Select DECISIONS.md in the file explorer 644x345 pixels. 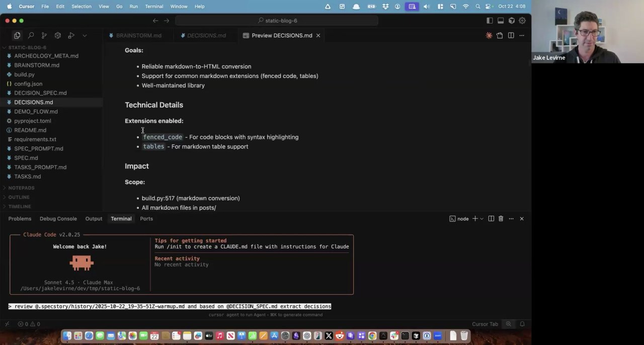[x=33, y=102]
